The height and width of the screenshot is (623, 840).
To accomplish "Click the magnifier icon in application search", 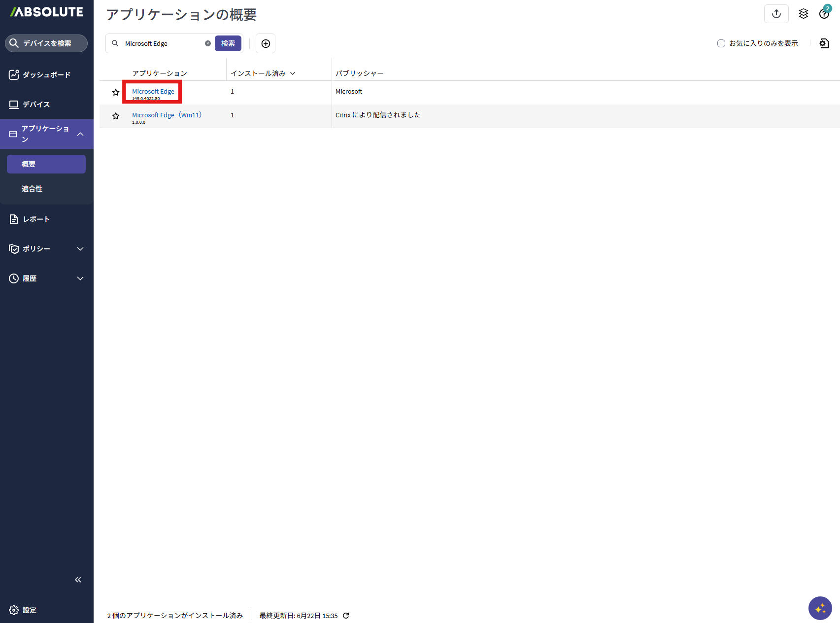I will click(115, 43).
